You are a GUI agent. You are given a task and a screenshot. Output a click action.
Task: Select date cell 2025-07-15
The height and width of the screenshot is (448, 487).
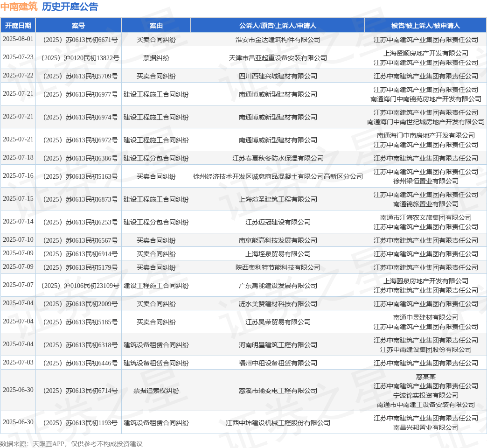pyautogui.click(x=18, y=199)
